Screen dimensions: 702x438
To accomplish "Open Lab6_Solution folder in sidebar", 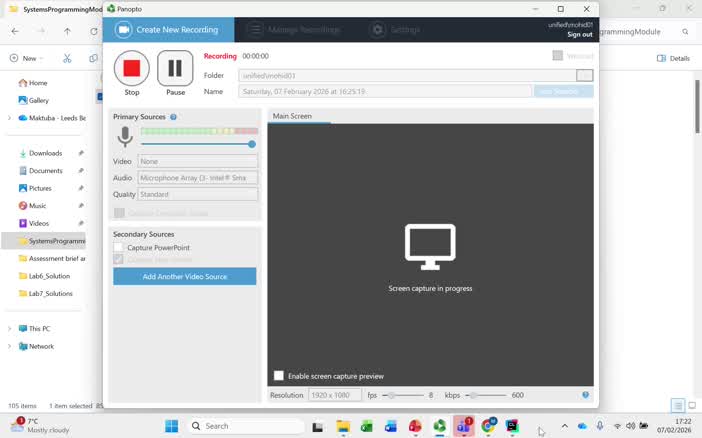I will 45,276.
